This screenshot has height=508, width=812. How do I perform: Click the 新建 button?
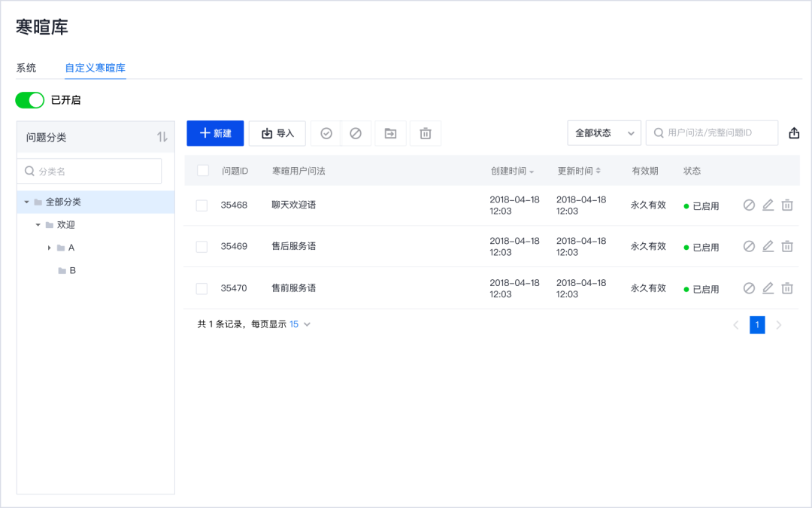215,132
